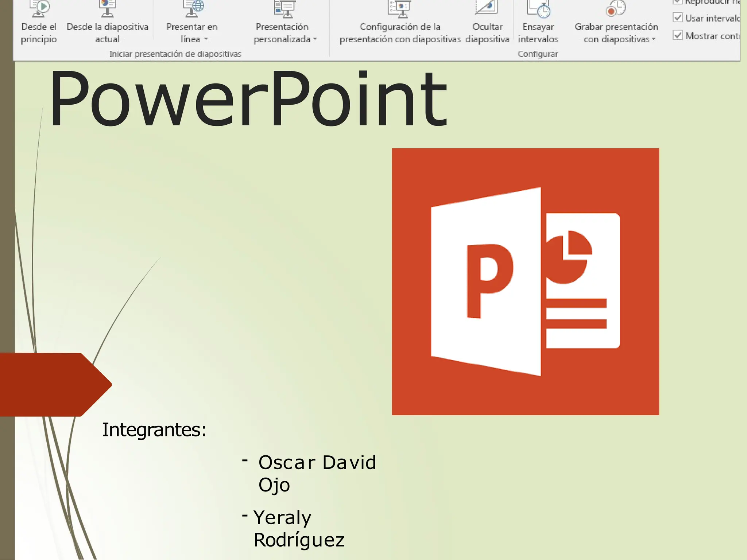Uncheck the Usar intervalos checkbox
This screenshot has height=560, width=747.
pyautogui.click(x=678, y=17)
